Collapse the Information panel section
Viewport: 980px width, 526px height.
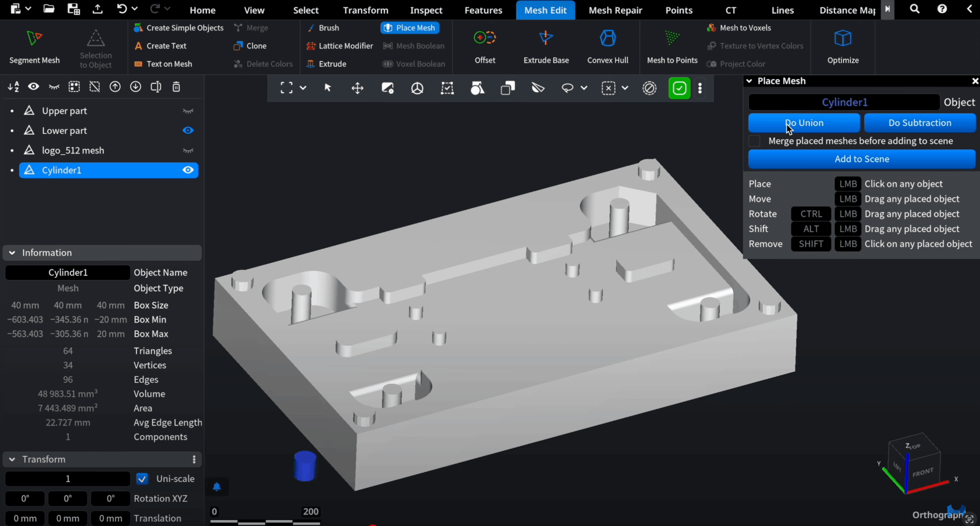coord(12,253)
